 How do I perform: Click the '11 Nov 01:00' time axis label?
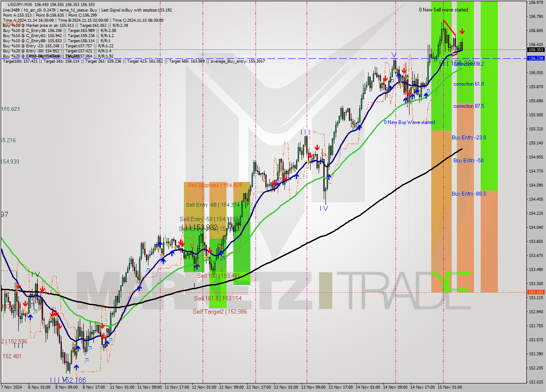tap(122, 387)
